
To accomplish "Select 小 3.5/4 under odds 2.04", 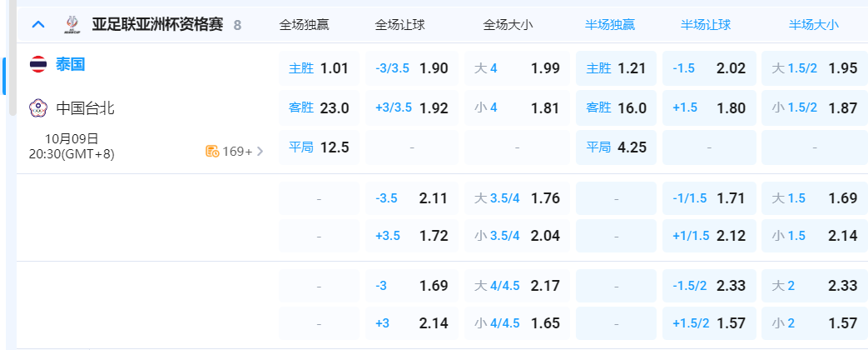I will click(x=517, y=235).
